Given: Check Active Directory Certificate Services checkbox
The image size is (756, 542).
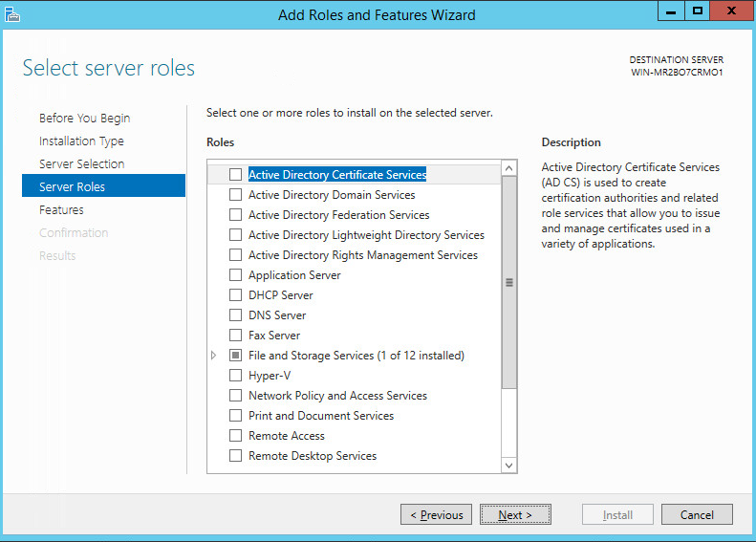Looking at the screenshot, I should (236, 175).
